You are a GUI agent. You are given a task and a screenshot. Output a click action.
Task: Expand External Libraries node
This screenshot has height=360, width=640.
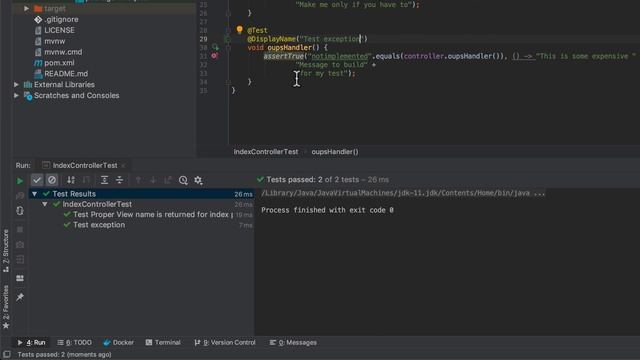click(16, 84)
